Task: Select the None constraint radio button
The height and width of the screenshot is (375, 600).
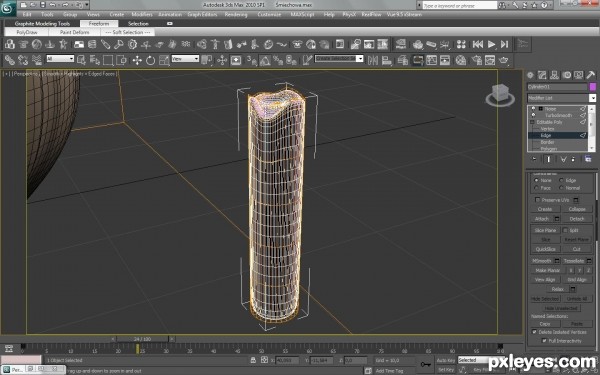Action: point(536,180)
